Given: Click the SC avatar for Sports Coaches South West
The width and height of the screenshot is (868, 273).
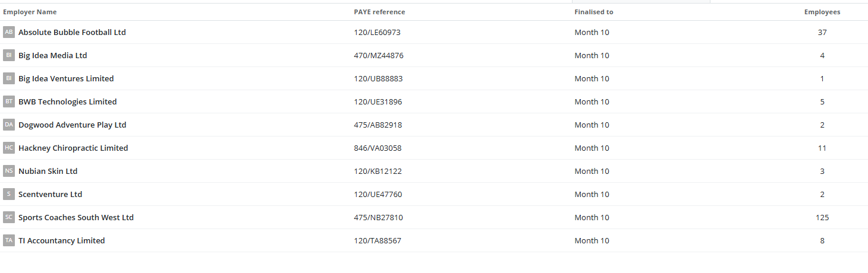Looking at the screenshot, I should [8, 217].
